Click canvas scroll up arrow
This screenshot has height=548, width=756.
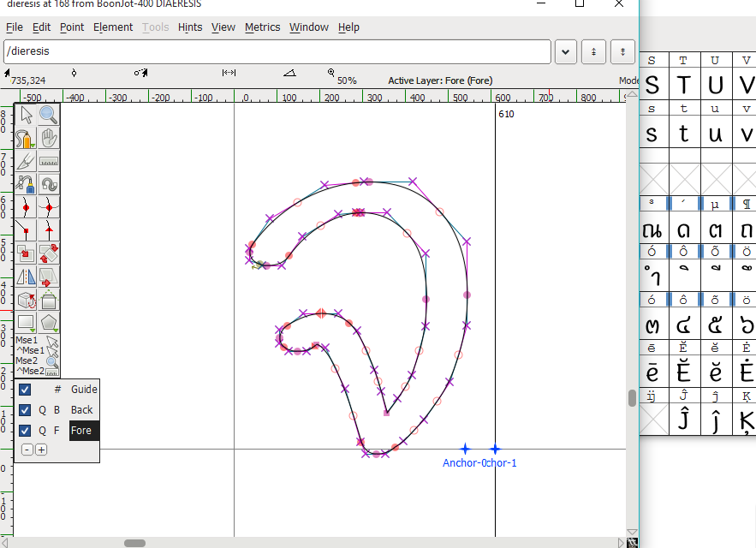click(632, 94)
